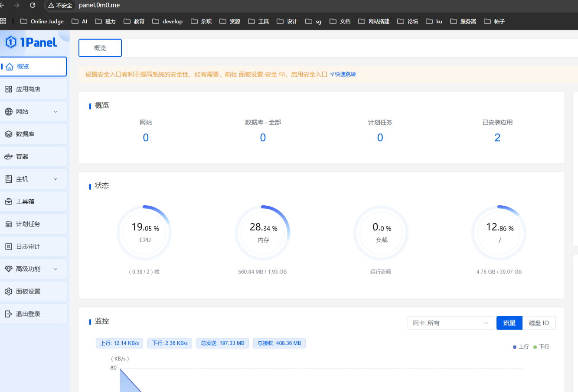Expand the Advanced features (高级功能) submenu
Screen dimensions: 578x392
pyautogui.click(x=56, y=269)
